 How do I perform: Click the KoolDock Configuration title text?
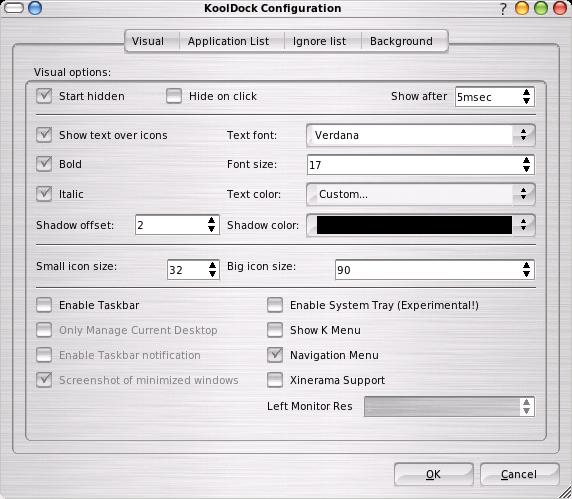click(273, 8)
